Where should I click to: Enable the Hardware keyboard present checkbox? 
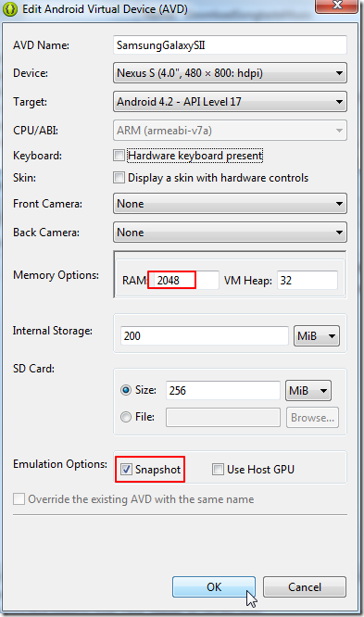click(119, 156)
